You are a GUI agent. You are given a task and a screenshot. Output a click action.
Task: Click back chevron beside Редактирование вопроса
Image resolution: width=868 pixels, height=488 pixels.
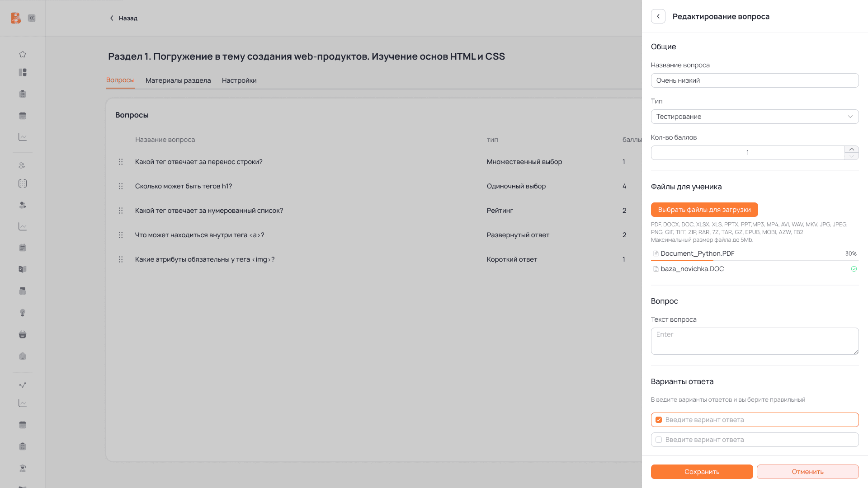click(658, 16)
